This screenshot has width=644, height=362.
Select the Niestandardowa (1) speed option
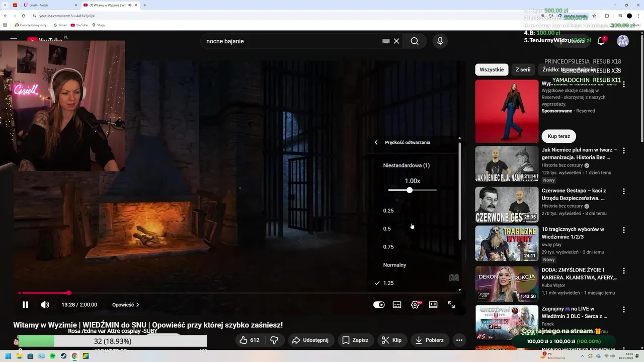click(407, 165)
